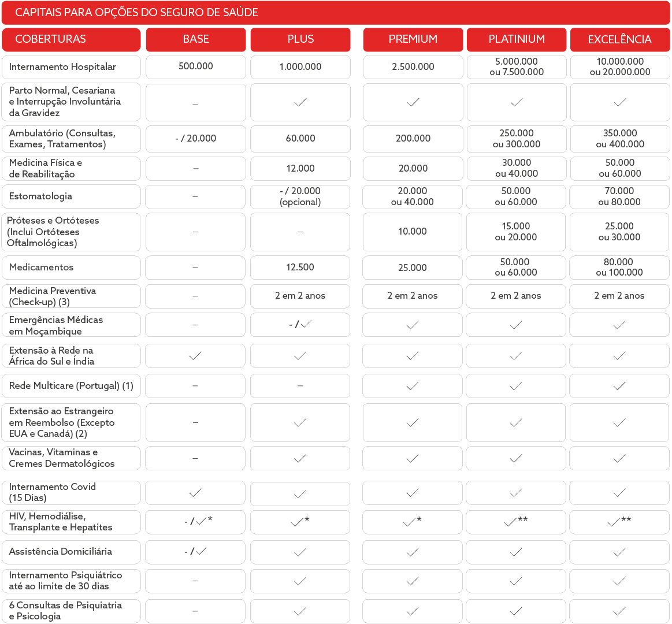Click the 'Internamento Hospitalar' row label
Image resolution: width=672 pixels, height=624 pixels.
[x=62, y=67]
